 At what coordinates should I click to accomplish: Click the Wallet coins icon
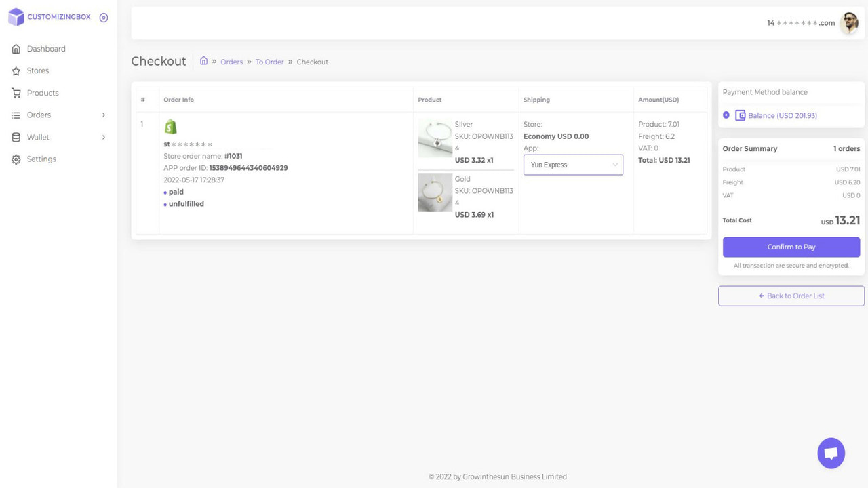(16, 137)
